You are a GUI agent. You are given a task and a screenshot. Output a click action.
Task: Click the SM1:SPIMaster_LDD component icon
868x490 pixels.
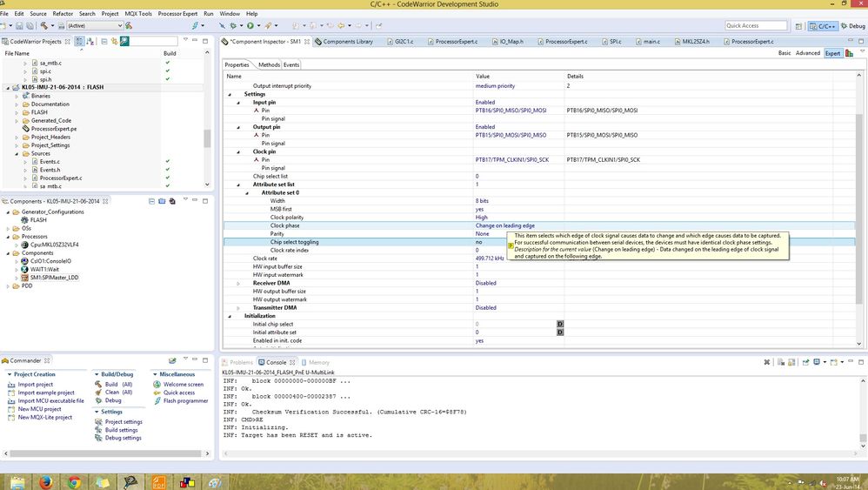point(24,278)
